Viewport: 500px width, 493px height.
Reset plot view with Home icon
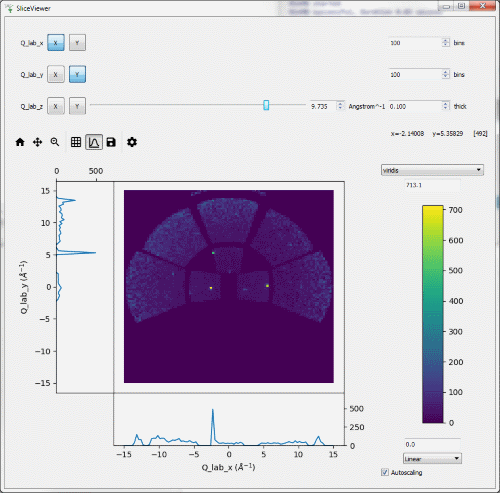tap(20, 142)
